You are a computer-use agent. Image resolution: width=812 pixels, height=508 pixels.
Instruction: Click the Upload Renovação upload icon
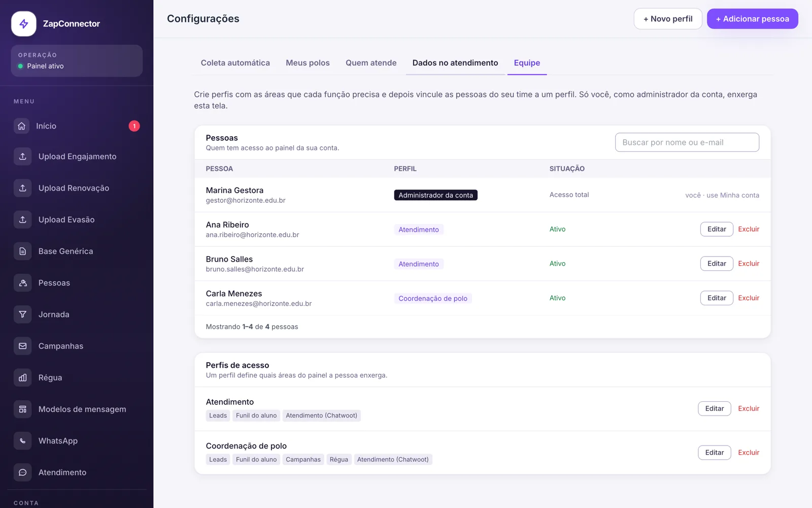(22, 188)
